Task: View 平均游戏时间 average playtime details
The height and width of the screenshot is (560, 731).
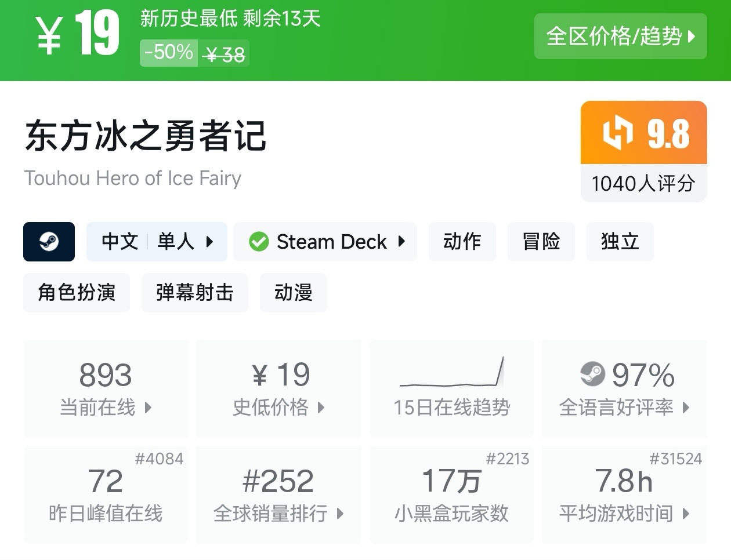Action: tap(624, 494)
